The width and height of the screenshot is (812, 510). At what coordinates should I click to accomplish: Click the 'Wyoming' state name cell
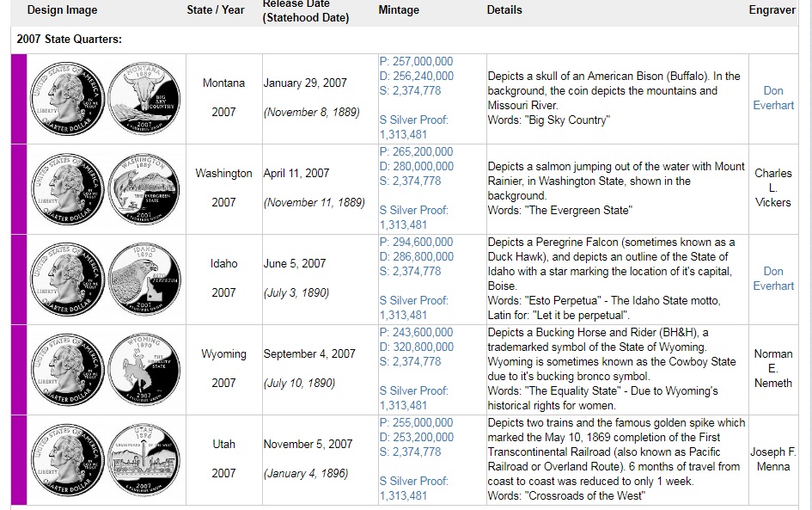223,353
